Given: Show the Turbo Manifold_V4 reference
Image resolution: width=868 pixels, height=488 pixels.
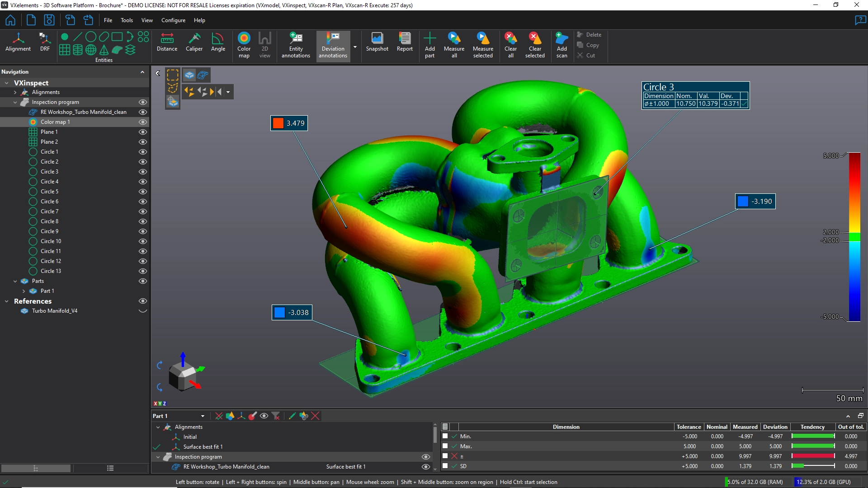Looking at the screenshot, I should point(143,311).
